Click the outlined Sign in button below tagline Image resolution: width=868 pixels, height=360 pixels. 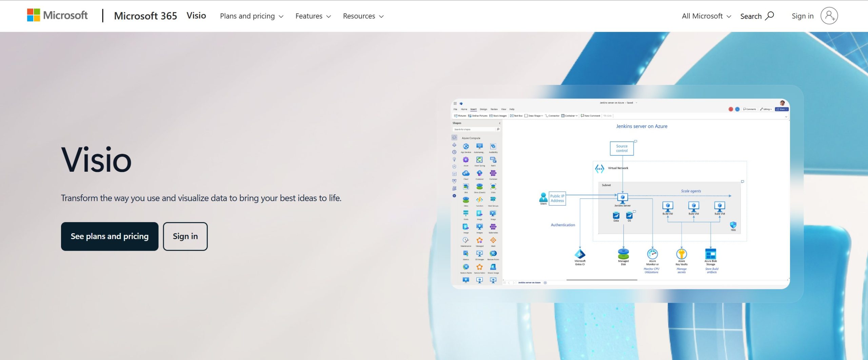pos(185,236)
